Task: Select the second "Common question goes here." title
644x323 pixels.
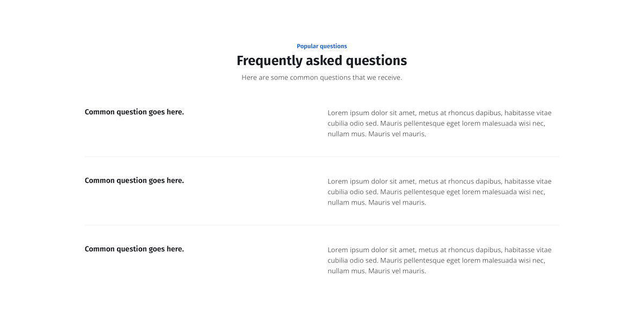Action: coord(134,181)
